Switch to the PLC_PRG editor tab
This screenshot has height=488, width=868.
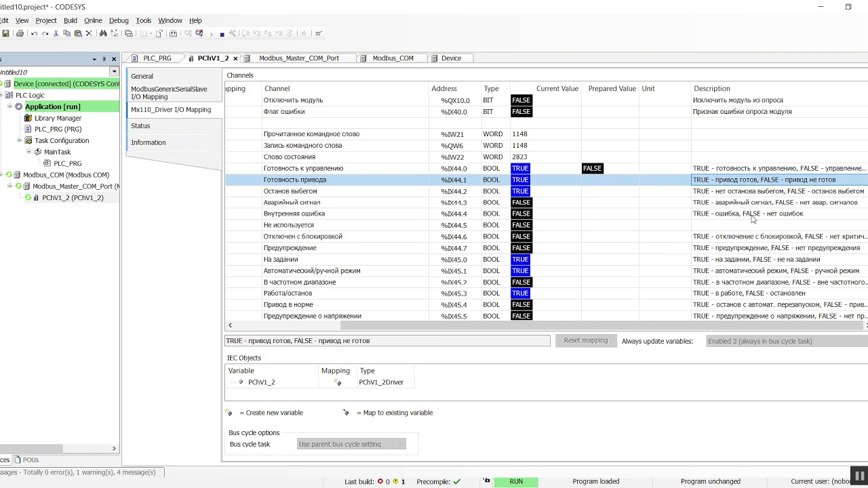coord(157,58)
